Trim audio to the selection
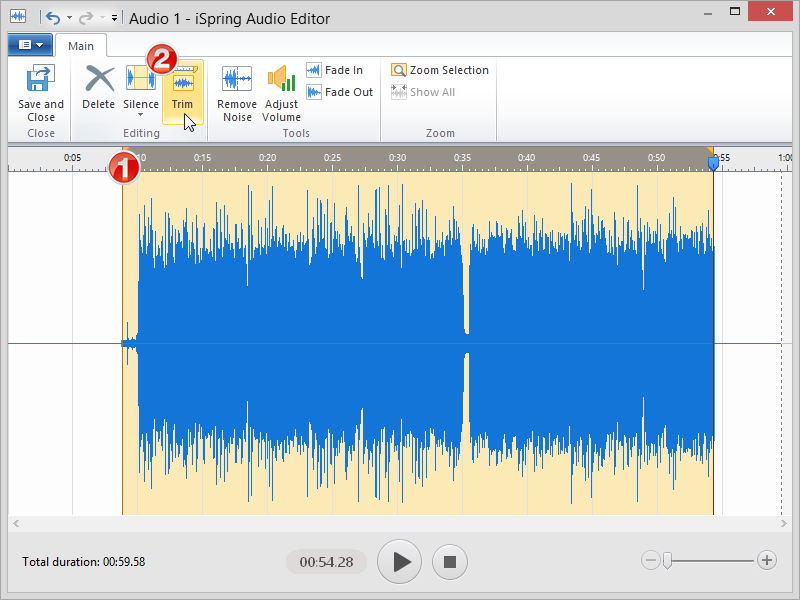Screen dimensions: 800x600 pyautogui.click(x=183, y=92)
